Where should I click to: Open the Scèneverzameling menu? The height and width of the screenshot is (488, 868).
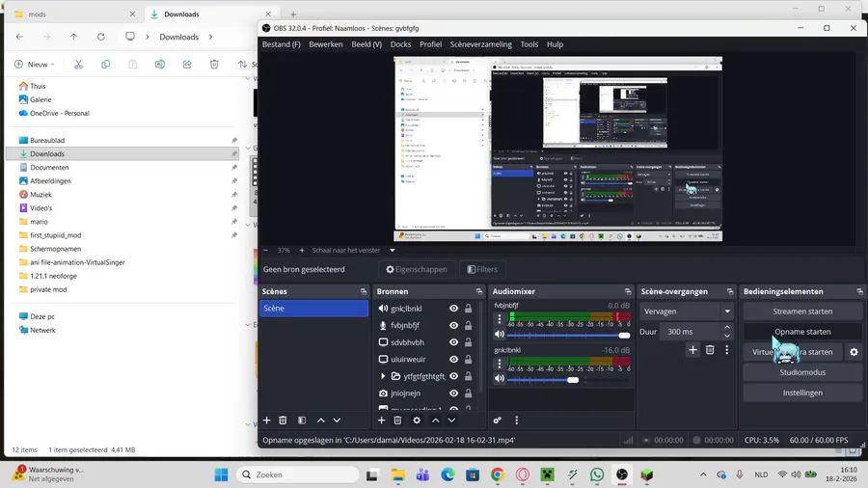[x=480, y=44]
